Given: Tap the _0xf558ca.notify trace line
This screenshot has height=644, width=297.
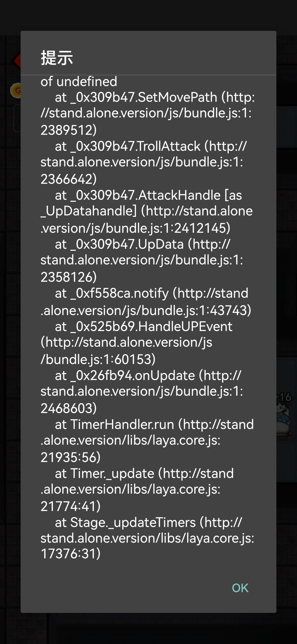Looking at the screenshot, I should tap(146, 302).
